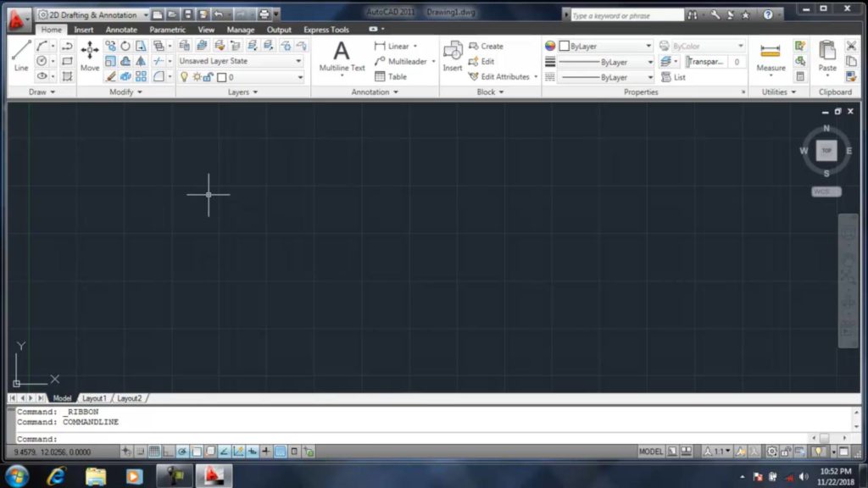Choose the Rectangle draw tool icon
This screenshot has height=488, width=868.
pos(67,61)
